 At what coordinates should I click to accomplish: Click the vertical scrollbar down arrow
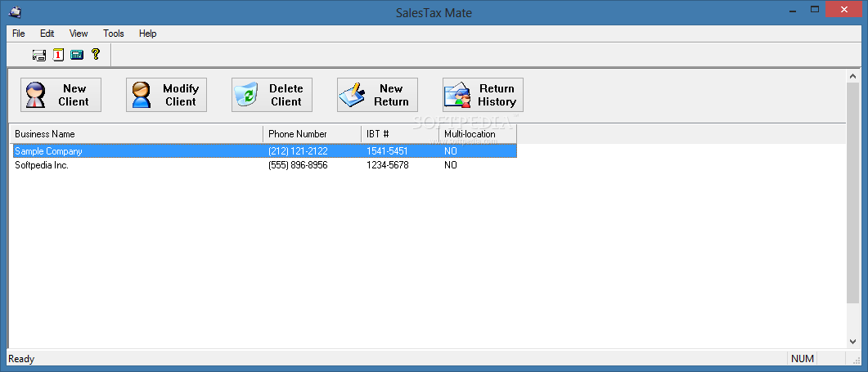tap(852, 342)
